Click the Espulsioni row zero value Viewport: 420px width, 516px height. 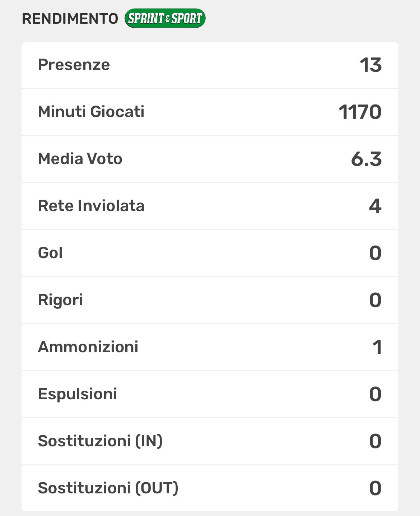pos(375,394)
